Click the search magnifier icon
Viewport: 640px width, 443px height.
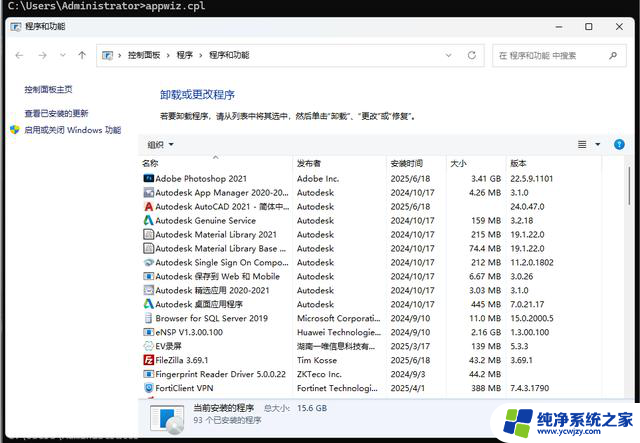pos(613,55)
